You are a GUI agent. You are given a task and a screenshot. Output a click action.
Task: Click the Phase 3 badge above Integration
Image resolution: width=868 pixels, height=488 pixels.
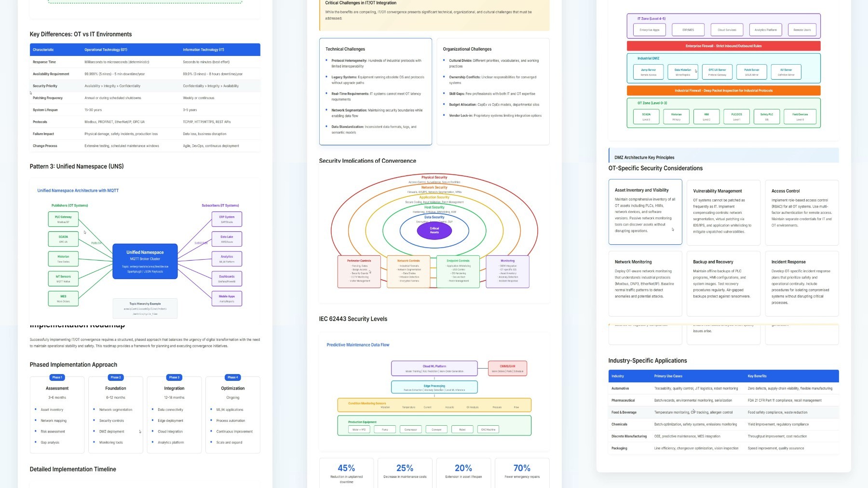(x=174, y=377)
